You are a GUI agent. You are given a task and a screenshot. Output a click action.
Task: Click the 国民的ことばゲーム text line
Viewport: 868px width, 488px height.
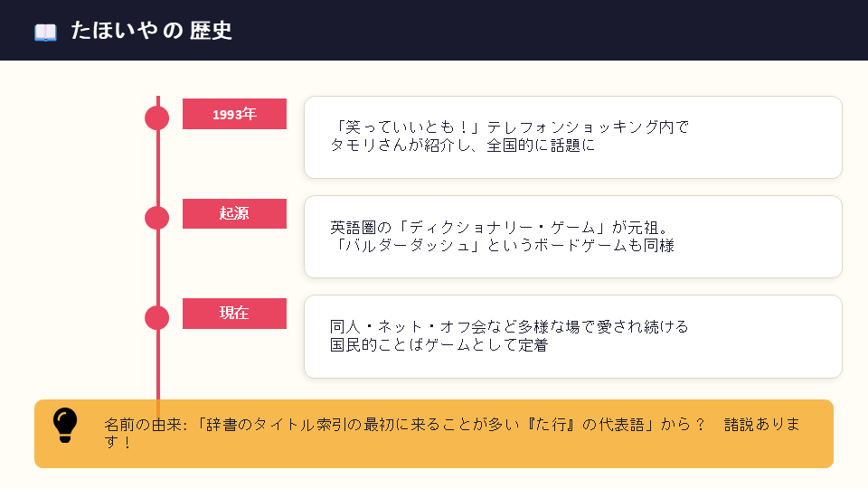(439, 344)
